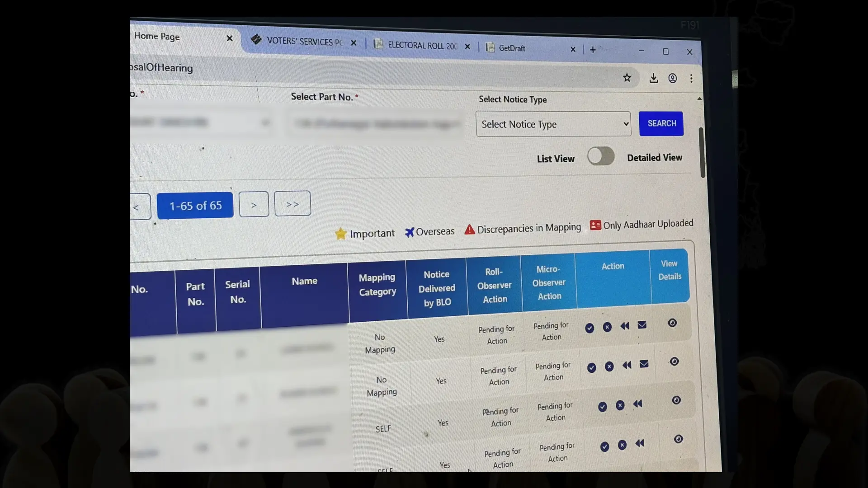
Task: Open View Details eye icon in third row
Action: click(676, 400)
